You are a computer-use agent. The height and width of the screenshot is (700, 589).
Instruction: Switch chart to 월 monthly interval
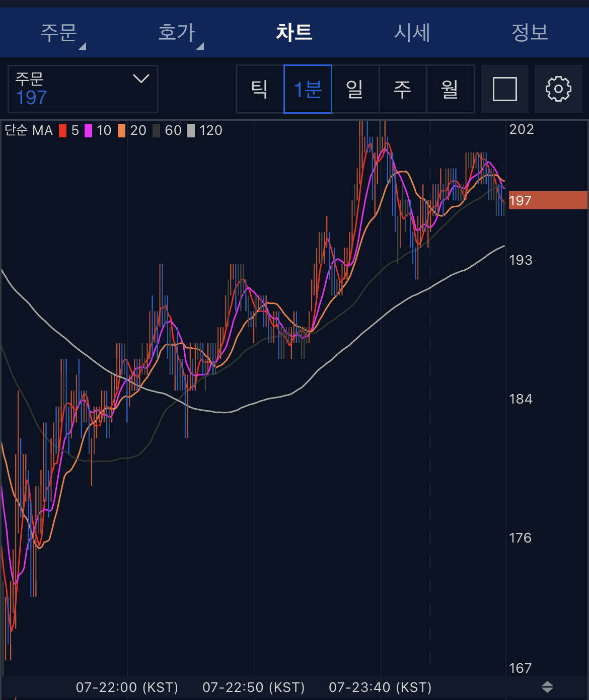pos(450,89)
